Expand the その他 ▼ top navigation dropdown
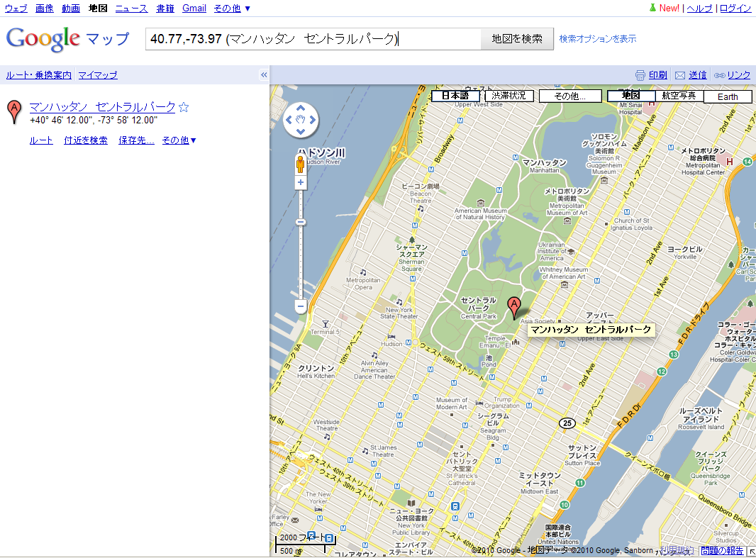Screen dimensions: 756x558 (232, 9)
